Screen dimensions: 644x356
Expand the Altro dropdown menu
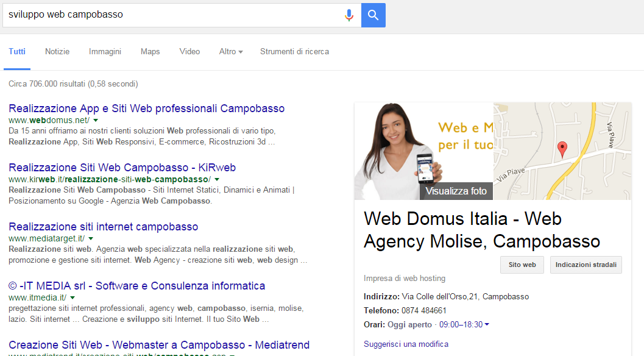click(x=231, y=52)
